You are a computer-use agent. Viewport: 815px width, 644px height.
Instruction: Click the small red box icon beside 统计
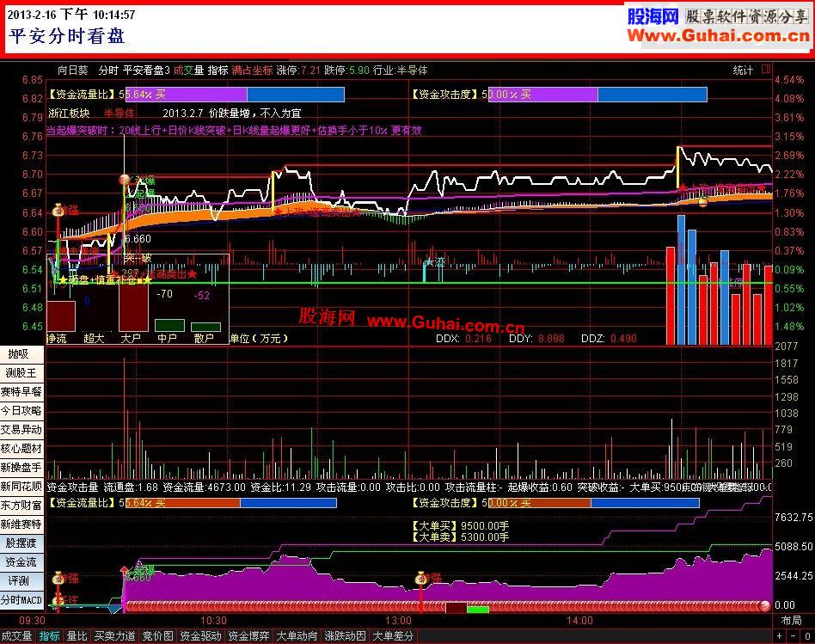click(766, 69)
